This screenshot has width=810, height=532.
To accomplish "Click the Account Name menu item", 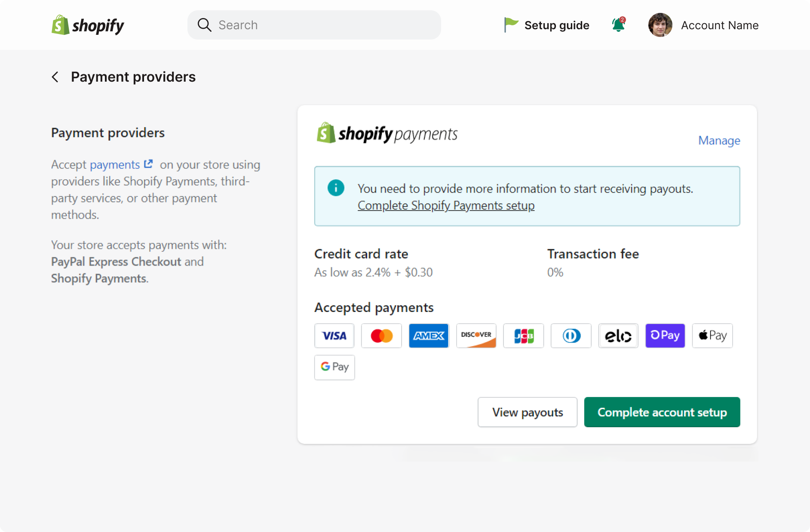I will click(x=719, y=25).
